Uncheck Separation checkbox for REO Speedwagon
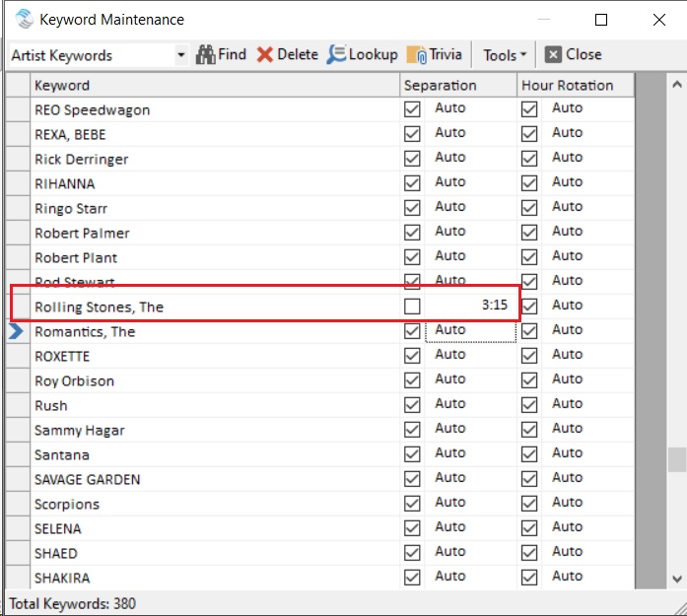 412,109
